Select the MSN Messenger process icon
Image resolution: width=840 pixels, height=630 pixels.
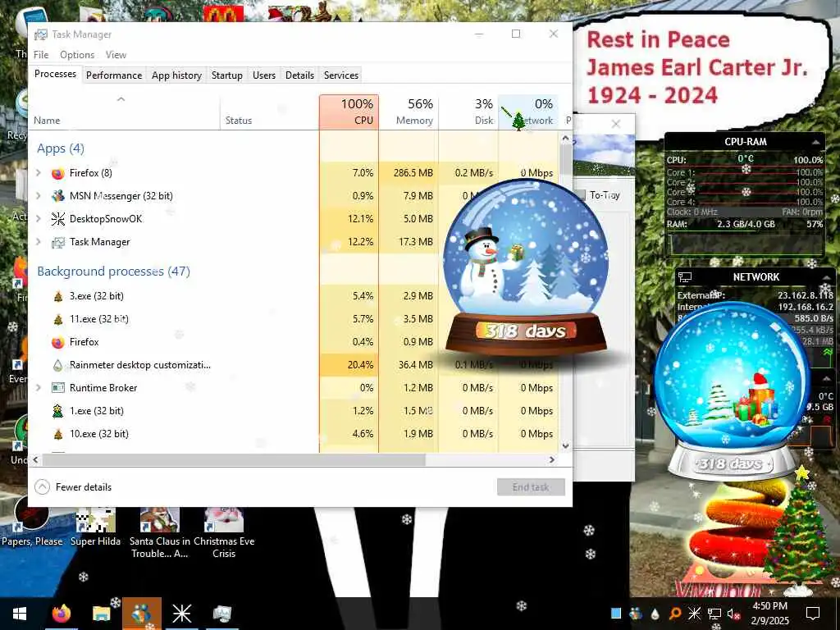58,196
